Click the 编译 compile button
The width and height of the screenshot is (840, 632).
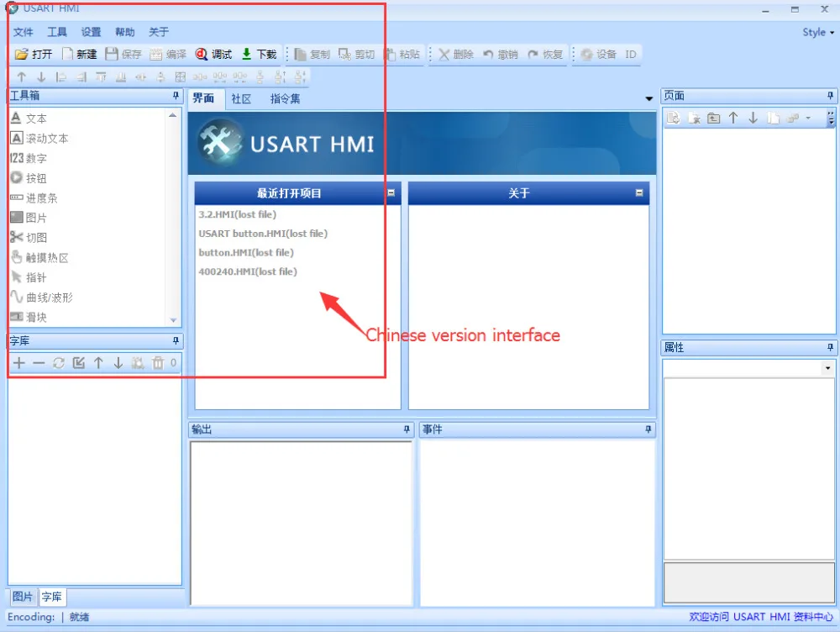coord(168,54)
